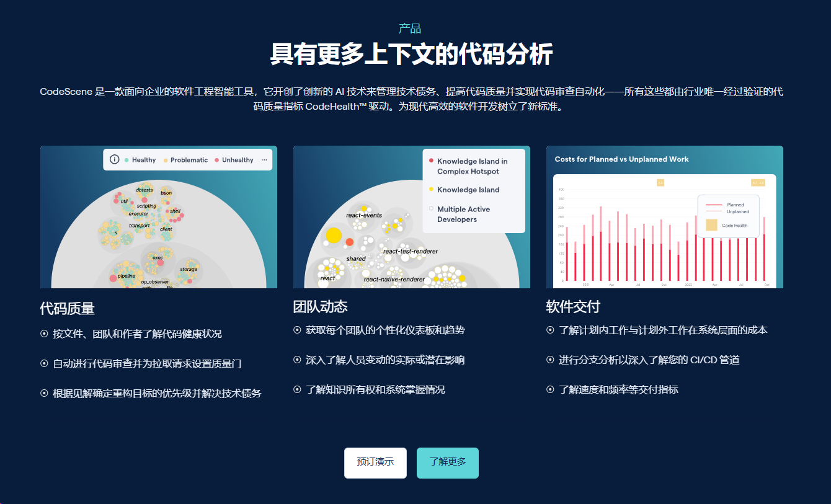Click the Planned line legend entry
The width and height of the screenshot is (831, 504).
tap(725, 205)
